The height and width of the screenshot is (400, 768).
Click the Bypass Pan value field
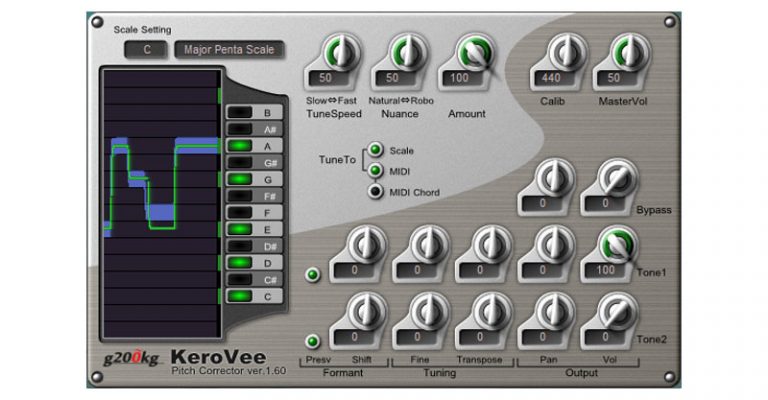coord(543,203)
